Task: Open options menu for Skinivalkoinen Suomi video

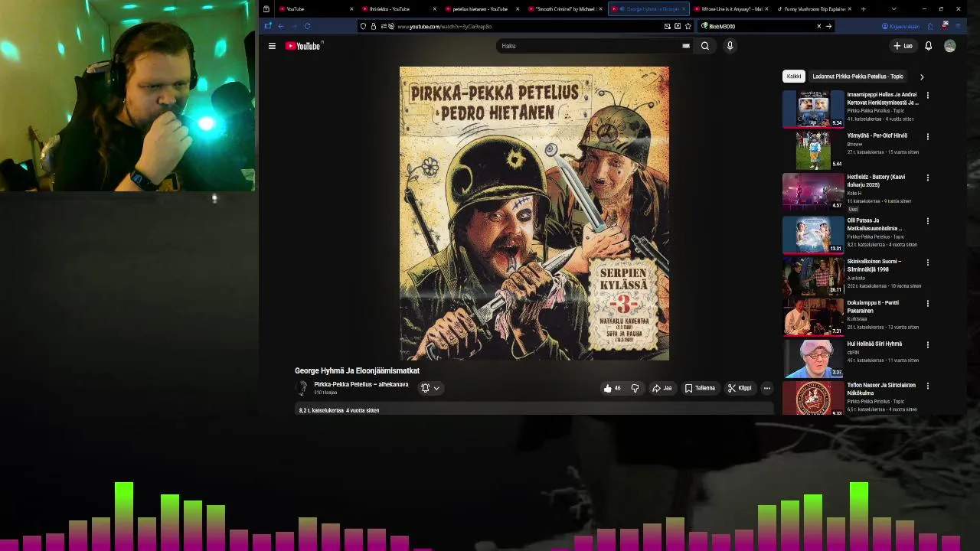Action: tap(927, 262)
